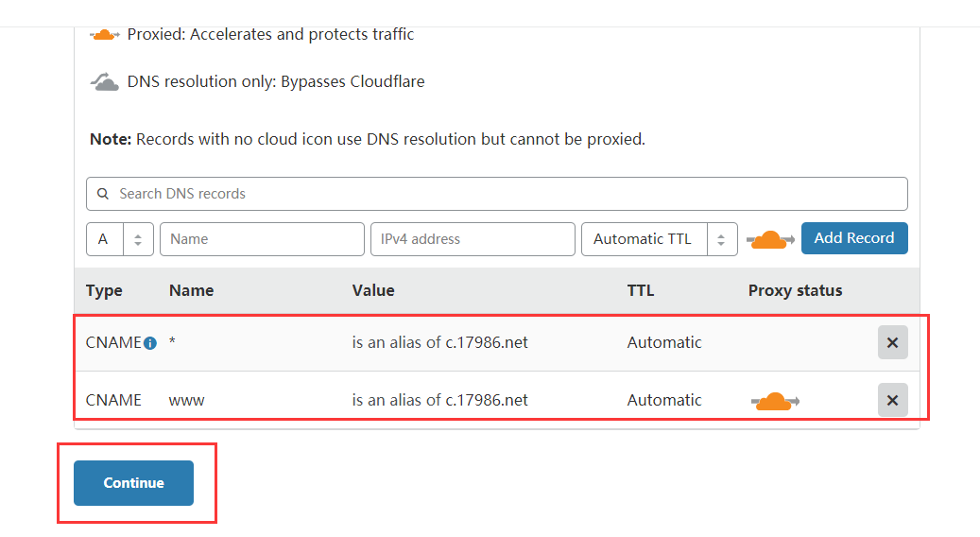Toggle proxy status cloud for the www record

[x=775, y=401]
